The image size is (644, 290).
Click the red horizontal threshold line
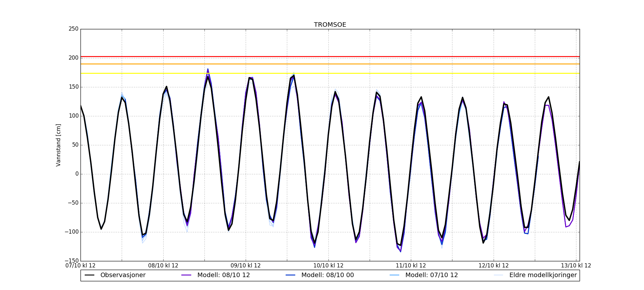[x=330, y=57]
